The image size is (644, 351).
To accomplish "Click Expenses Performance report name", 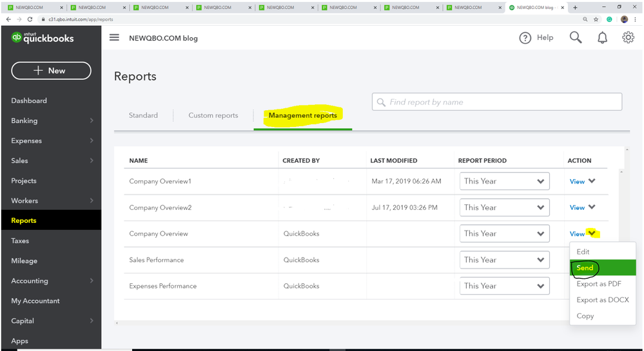I will click(x=162, y=286).
